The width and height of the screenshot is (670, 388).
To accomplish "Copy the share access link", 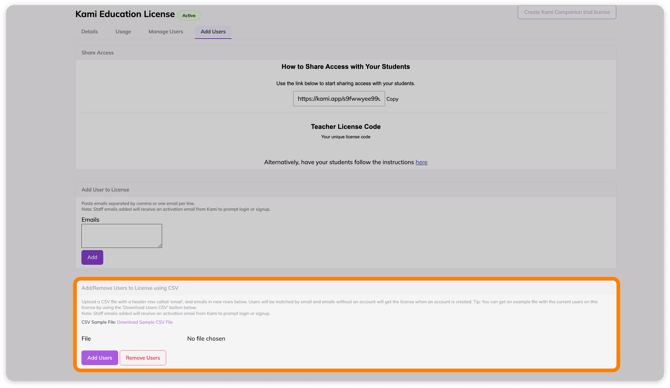I will [392, 99].
